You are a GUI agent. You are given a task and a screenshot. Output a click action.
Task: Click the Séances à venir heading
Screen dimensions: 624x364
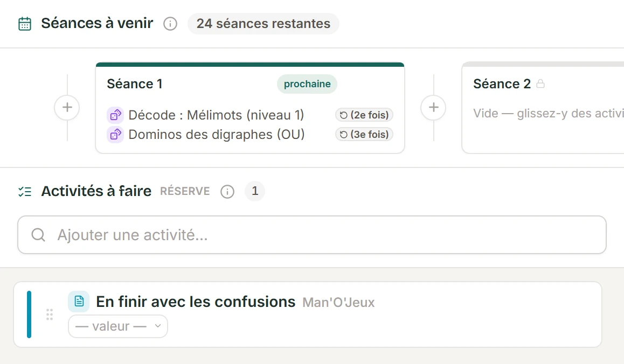click(97, 24)
